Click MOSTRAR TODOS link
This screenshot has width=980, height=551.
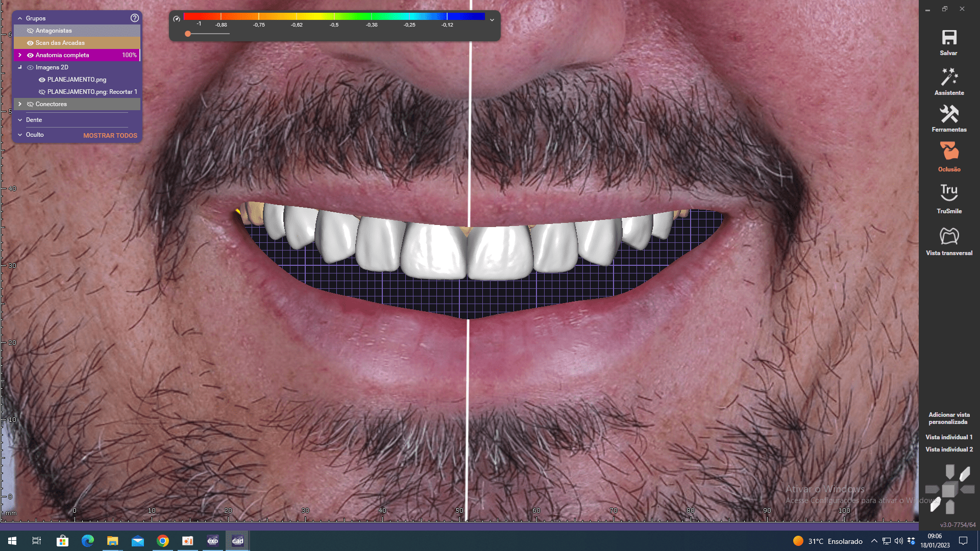[x=110, y=136]
